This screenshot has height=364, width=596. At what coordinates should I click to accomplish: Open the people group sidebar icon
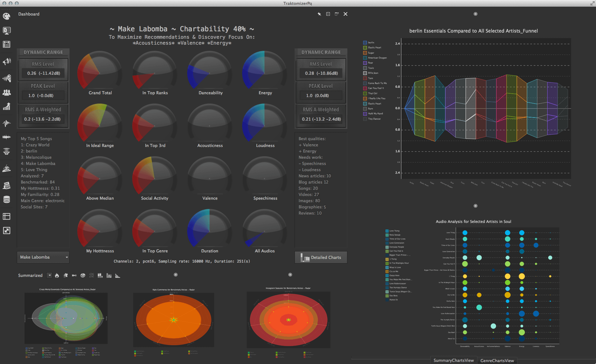[x=7, y=92]
